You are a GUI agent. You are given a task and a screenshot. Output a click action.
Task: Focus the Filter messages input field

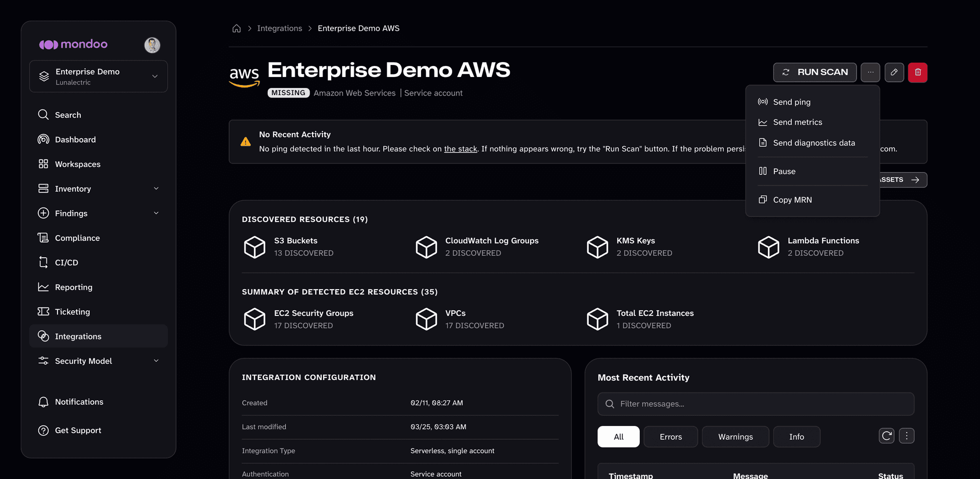tap(756, 404)
